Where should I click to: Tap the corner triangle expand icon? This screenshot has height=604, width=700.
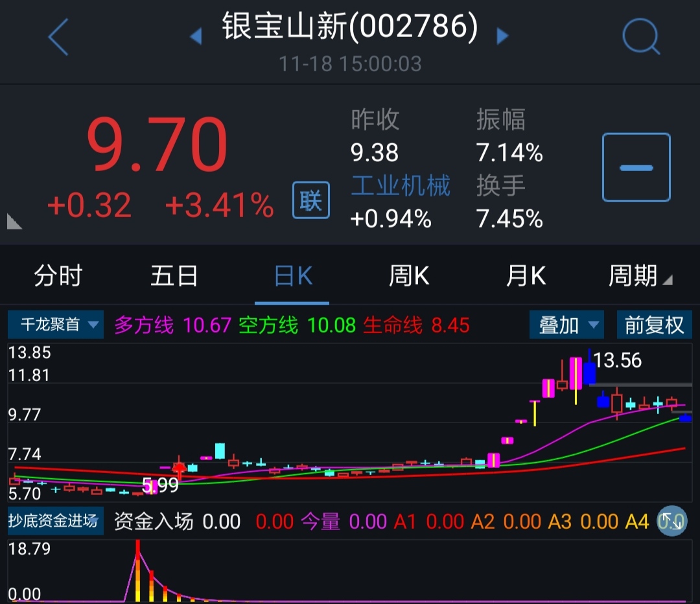tap(14, 222)
